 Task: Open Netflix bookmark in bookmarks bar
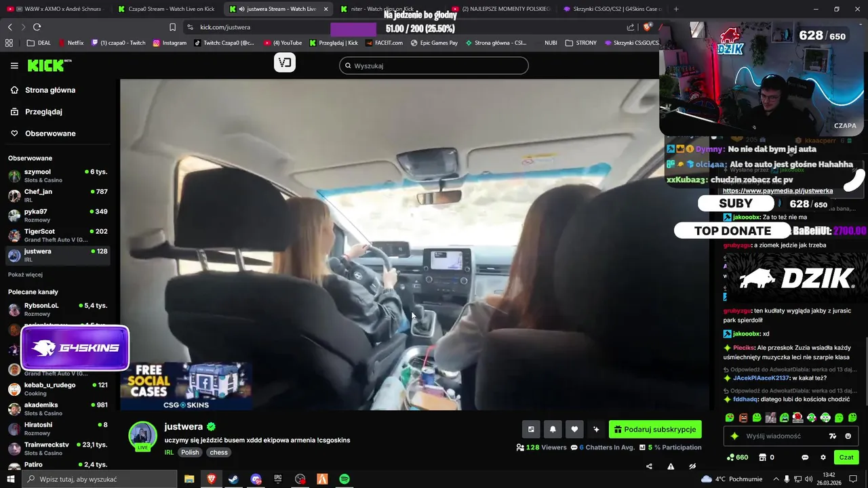coord(71,43)
